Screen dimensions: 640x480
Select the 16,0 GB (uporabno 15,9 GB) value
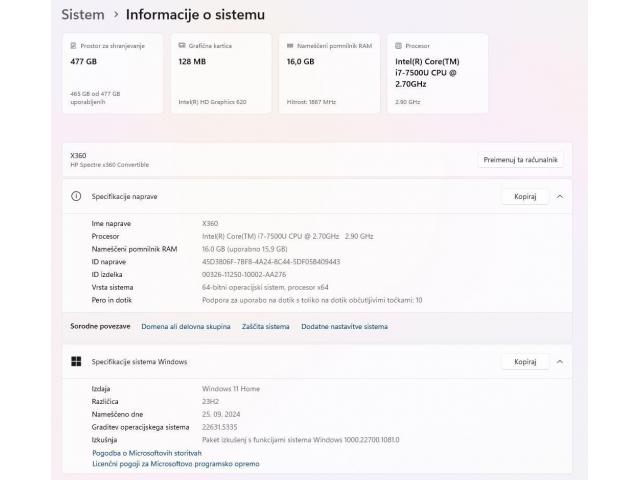click(245, 249)
